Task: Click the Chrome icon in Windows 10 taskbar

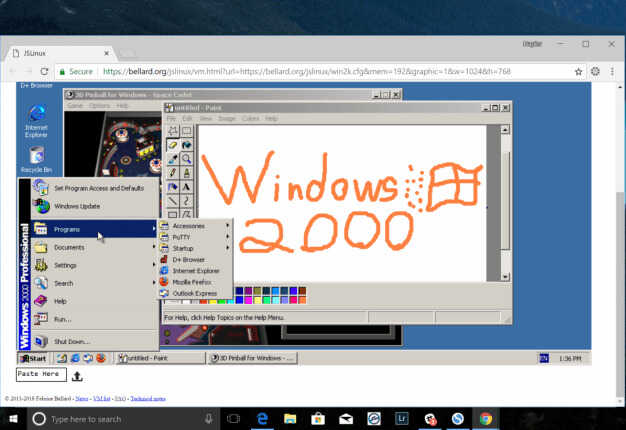Action: (x=485, y=418)
